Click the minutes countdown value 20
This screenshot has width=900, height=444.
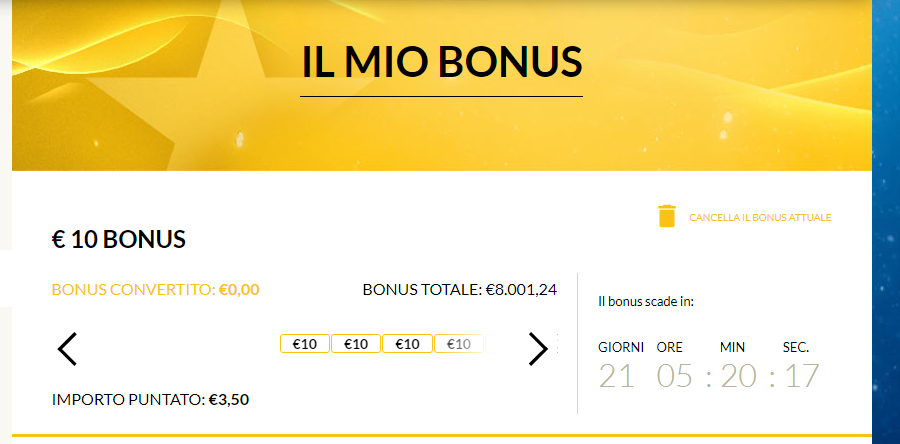coord(739,377)
